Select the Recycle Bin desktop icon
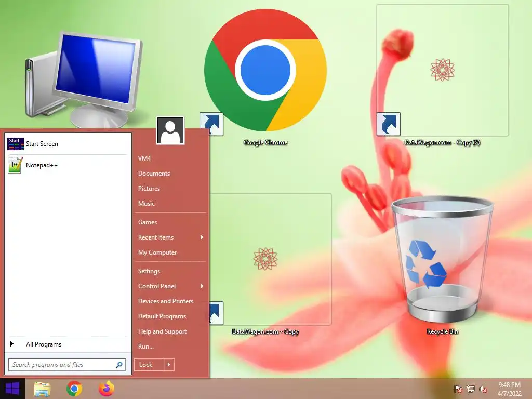Viewport: 532px width, 399px height. coord(443,260)
